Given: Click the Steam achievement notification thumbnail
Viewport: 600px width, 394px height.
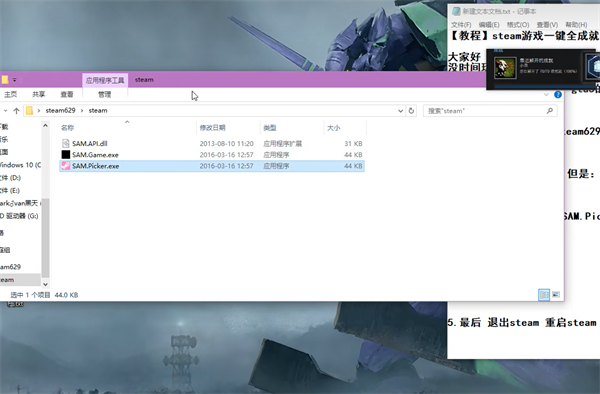Looking at the screenshot, I should click(x=505, y=68).
